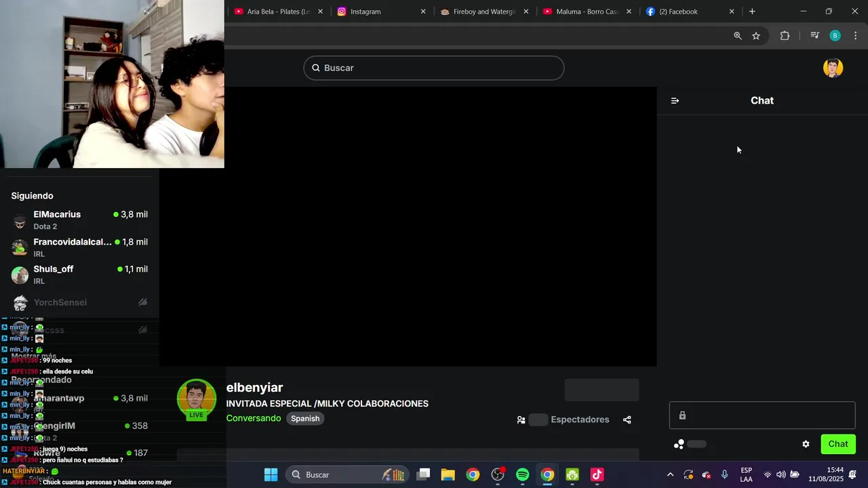Close the (2) Facebook tab

(x=732, y=12)
